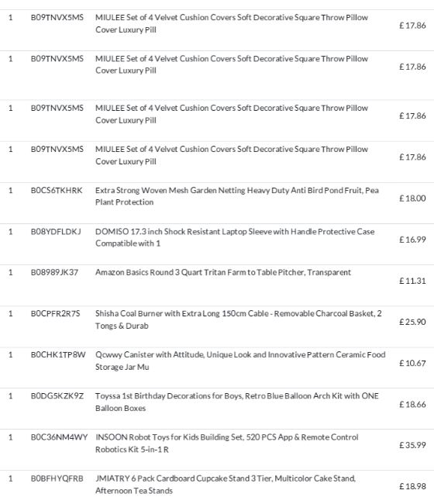Viewport: 434px width, 504px height.
Task: Click the £16.99 laptop sleeve price
Action: point(412,239)
